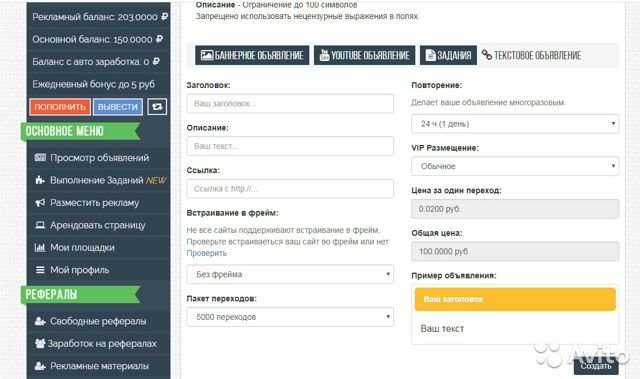This screenshot has width=640, height=379.
Task: Click the group icon for Заработок на рефералах
Action: (x=40, y=344)
